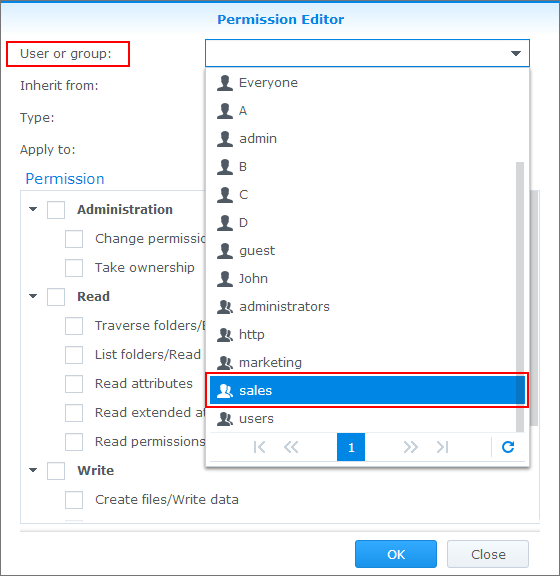This screenshot has width=560, height=576.
Task: Click the dropdown list scrollbar
Action: tap(520, 297)
